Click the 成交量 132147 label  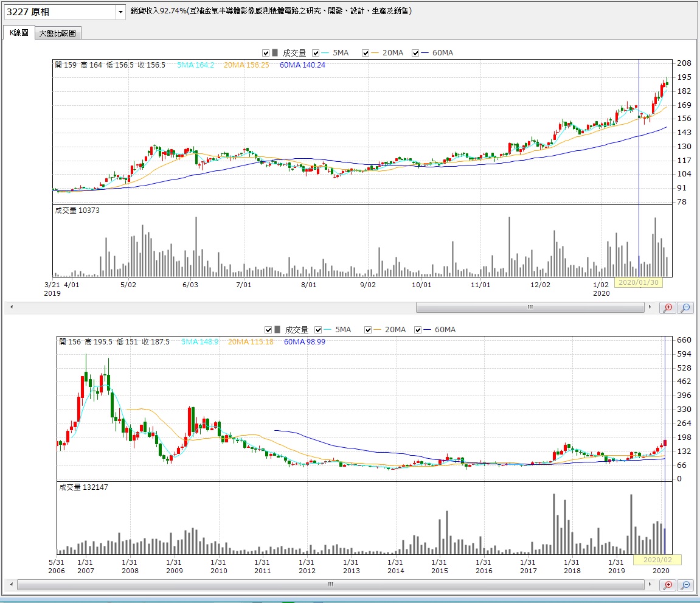pos(83,487)
